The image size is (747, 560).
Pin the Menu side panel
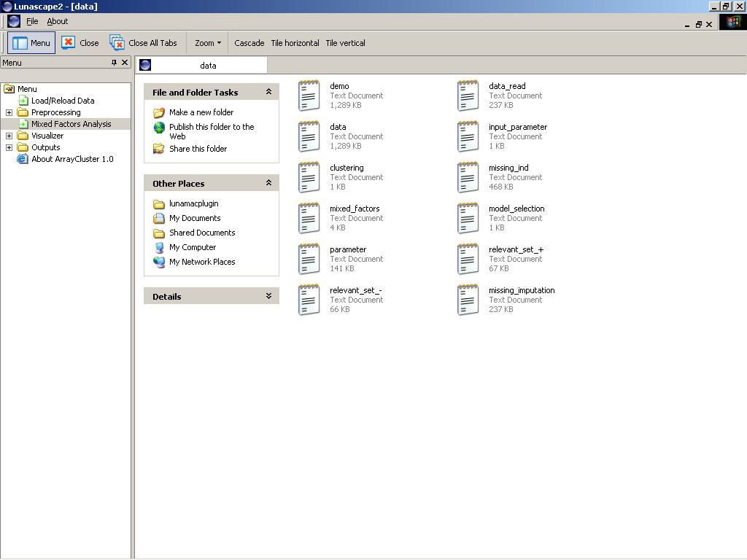point(114,63)
